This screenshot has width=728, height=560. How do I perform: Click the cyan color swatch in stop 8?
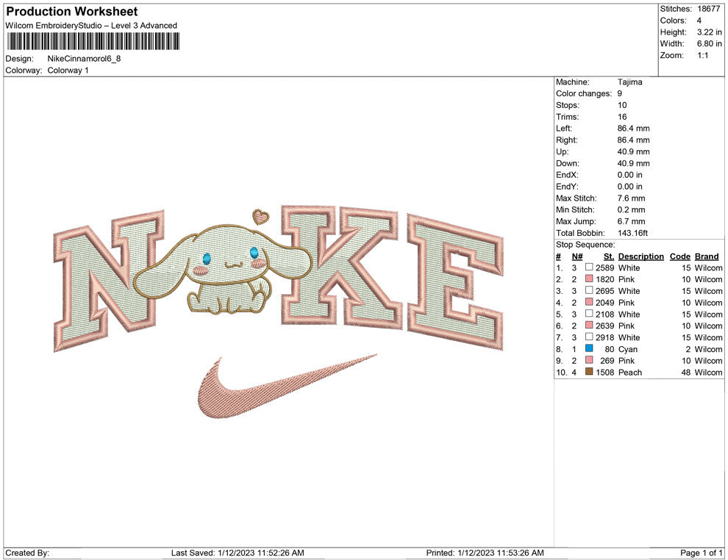[x=589, y=348]
